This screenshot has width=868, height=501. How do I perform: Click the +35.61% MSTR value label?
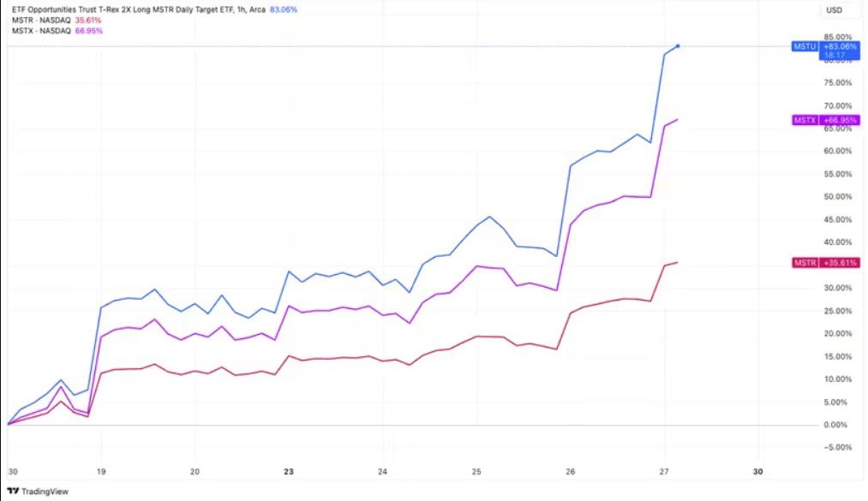coord(840,262)
